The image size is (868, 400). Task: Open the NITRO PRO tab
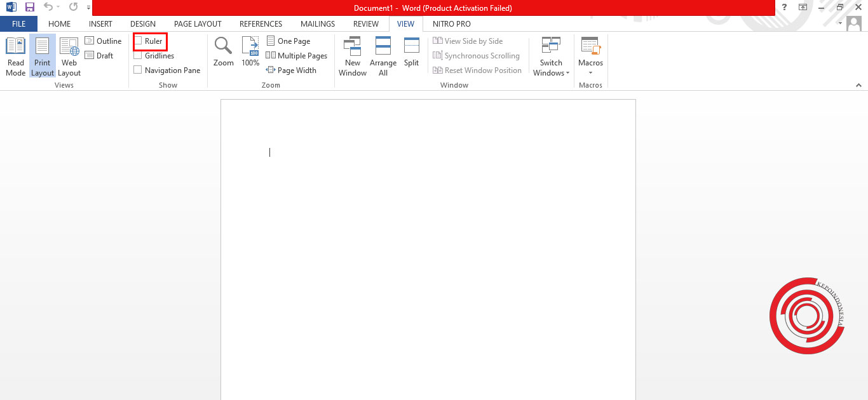point(451,23)
